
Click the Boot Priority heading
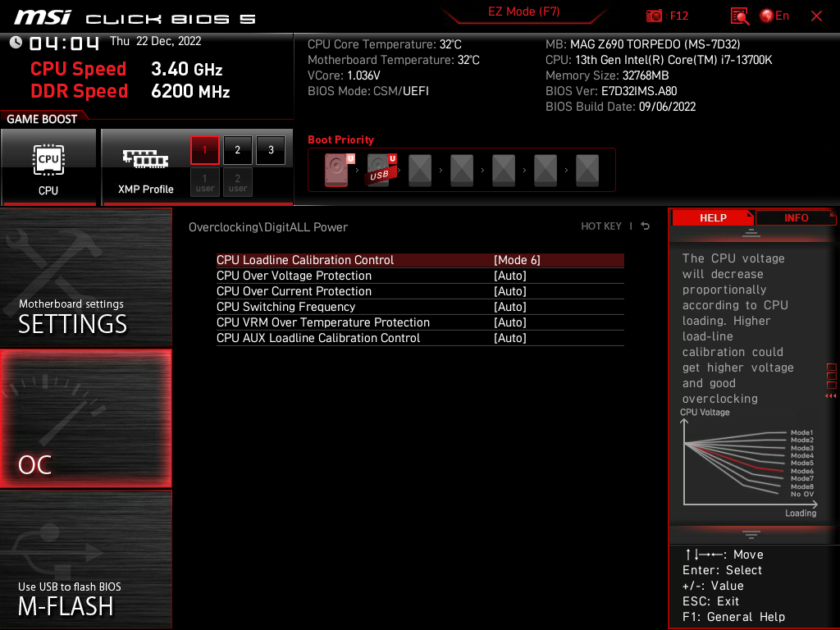click(340, 139)
